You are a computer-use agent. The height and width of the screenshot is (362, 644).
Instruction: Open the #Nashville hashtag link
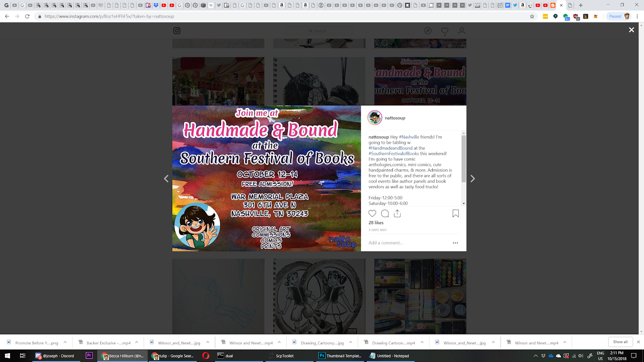(x=409, y=137)
